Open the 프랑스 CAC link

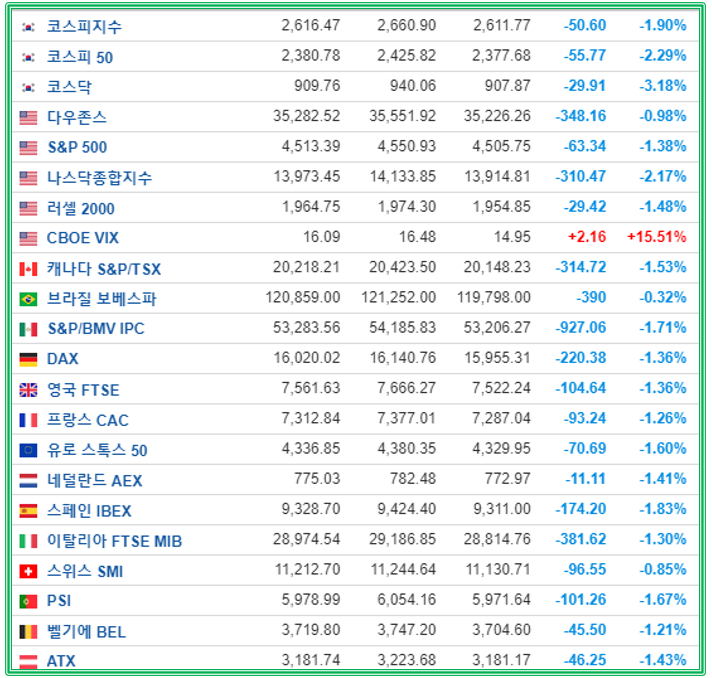88,420
